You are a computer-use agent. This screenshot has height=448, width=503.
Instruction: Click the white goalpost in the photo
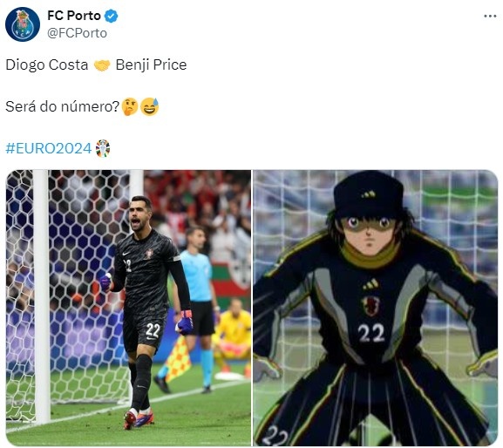(x=42, y=296)
